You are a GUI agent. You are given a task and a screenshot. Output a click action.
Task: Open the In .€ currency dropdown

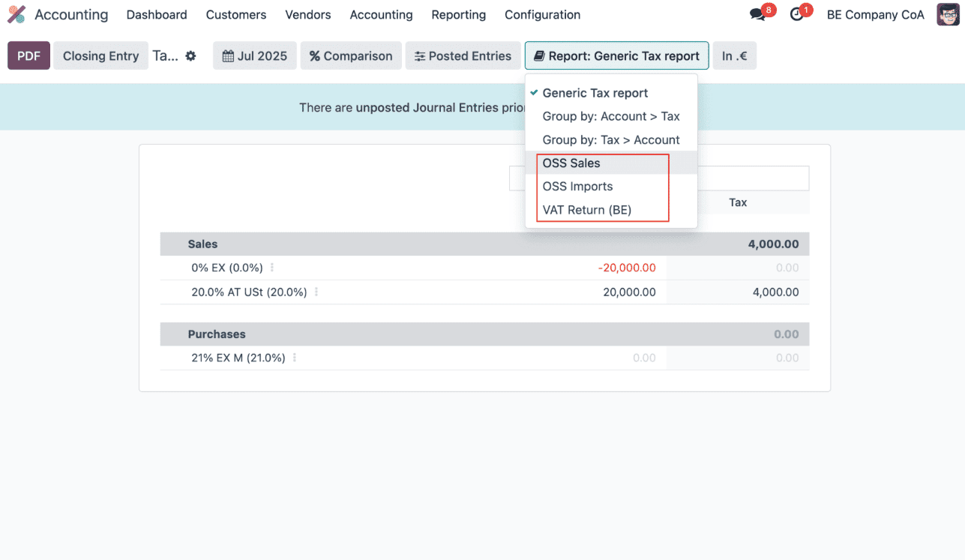tap(734, 55)
